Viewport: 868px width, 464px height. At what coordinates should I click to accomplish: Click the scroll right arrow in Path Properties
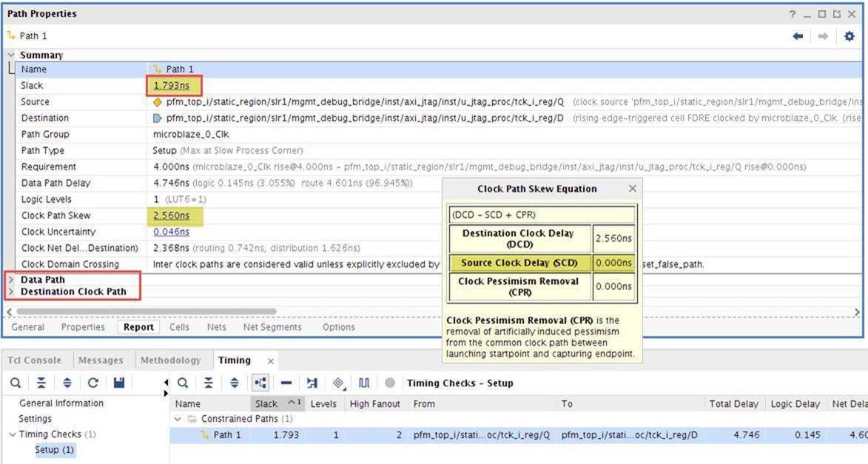tap(857, 312)
